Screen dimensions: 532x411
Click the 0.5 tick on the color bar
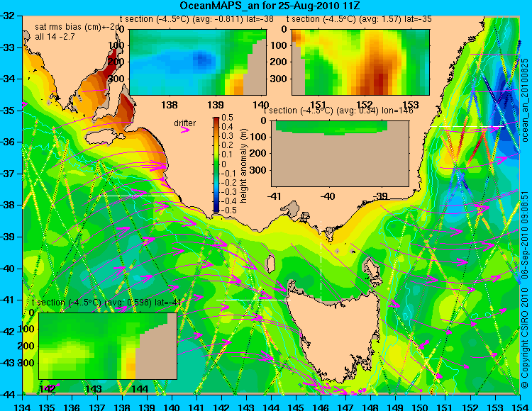click(227, 118)
